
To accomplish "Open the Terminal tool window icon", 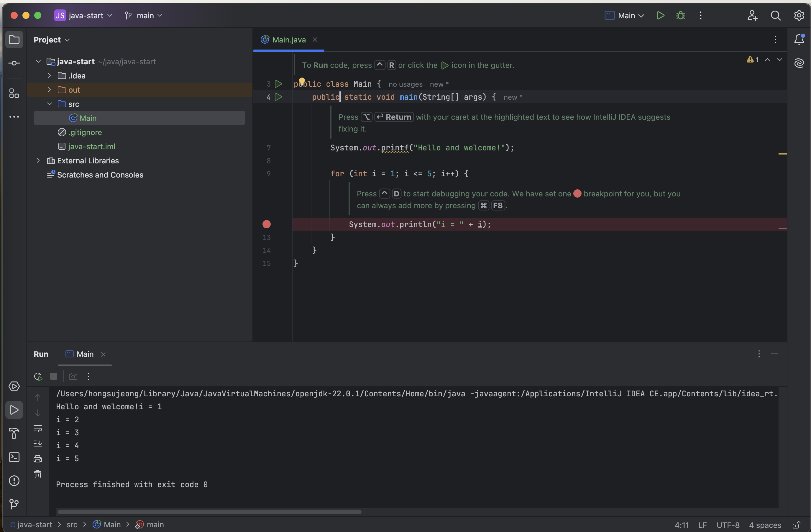I will click(14, 457).
